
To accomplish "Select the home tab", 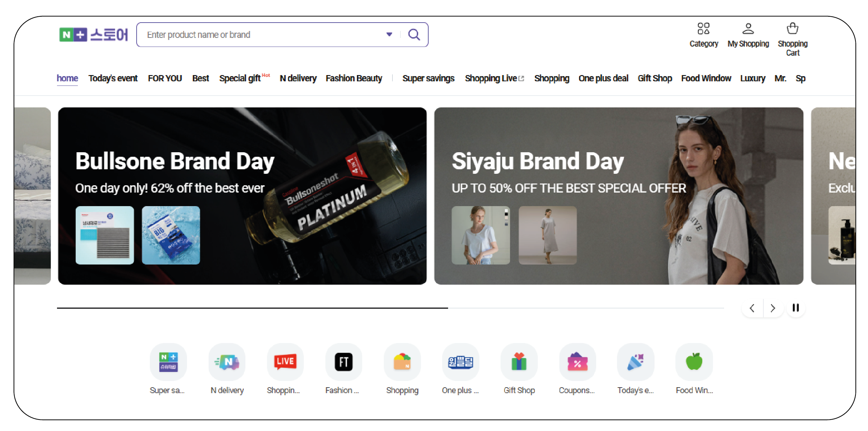I will [x=67, y=79].
